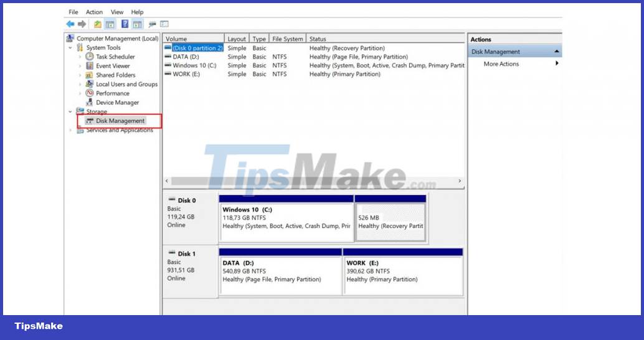Click the Disk 0 drive icon in graphical view
Screen dimensions: 644x340
[x=172, y=200]
